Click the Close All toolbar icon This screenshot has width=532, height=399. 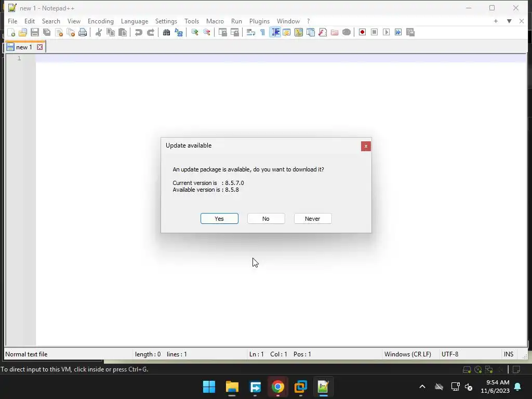coord(71,32)
